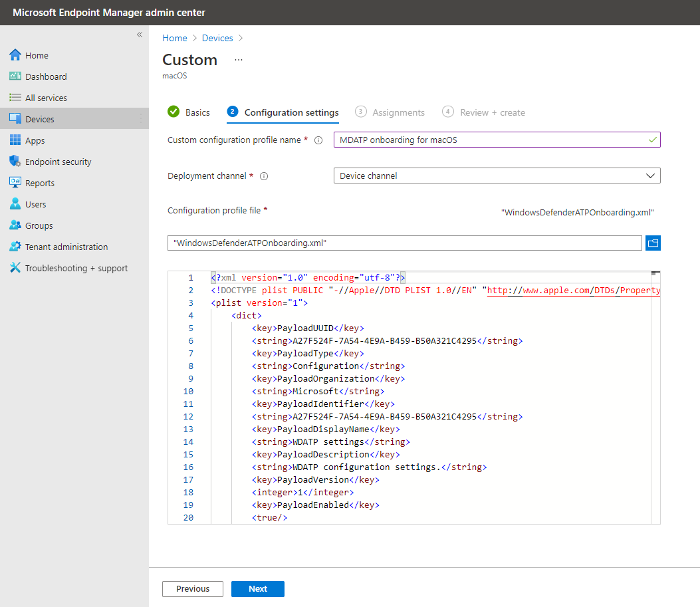Screen dimensions: 700x607
Task: Click info icon beside Custom configuration profile name
Action: coord(318,140)
